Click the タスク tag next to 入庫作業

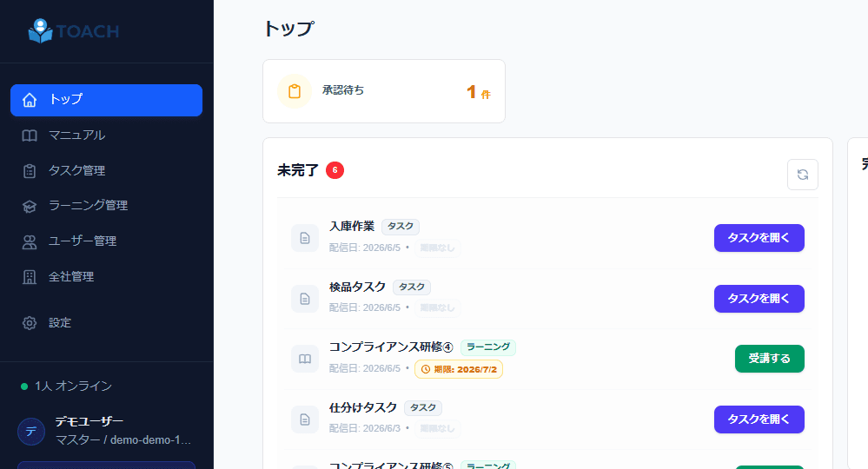[401, 227]
